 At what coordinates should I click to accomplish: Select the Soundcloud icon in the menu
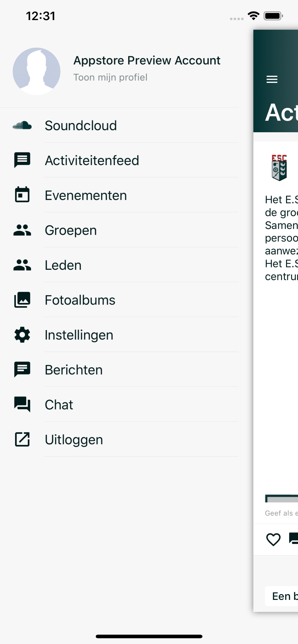pos(22,126)
